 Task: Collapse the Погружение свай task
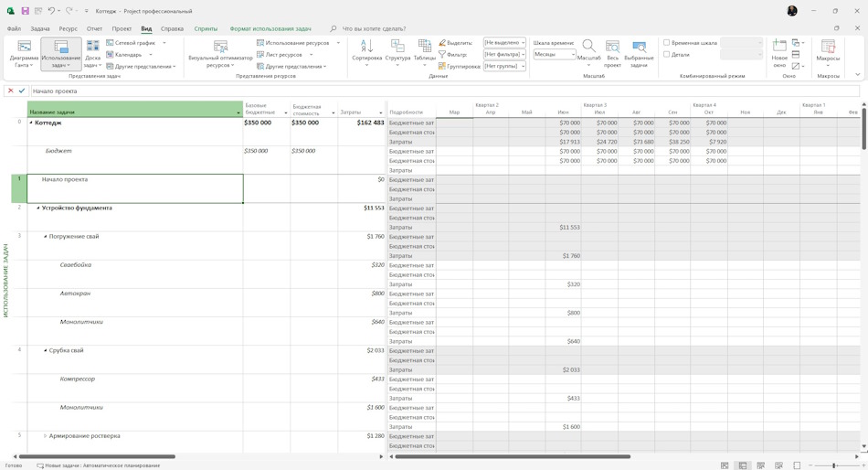[46, 237]
